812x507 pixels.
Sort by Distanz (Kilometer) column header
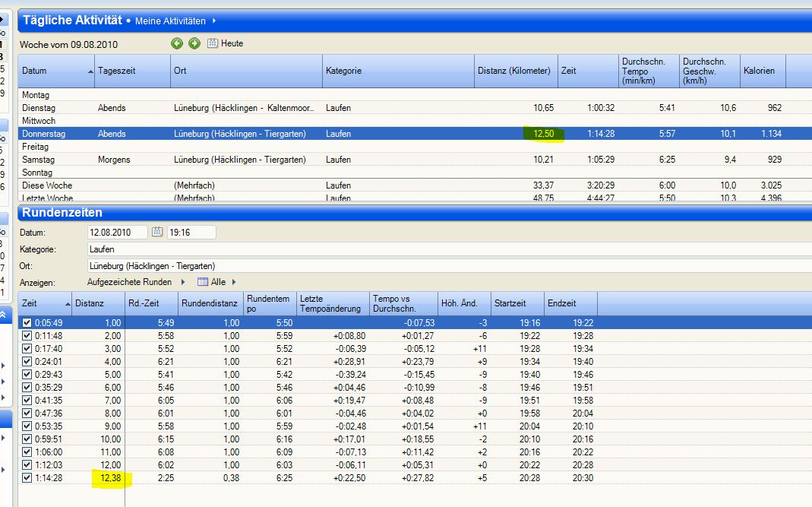[x=515, y=71]
